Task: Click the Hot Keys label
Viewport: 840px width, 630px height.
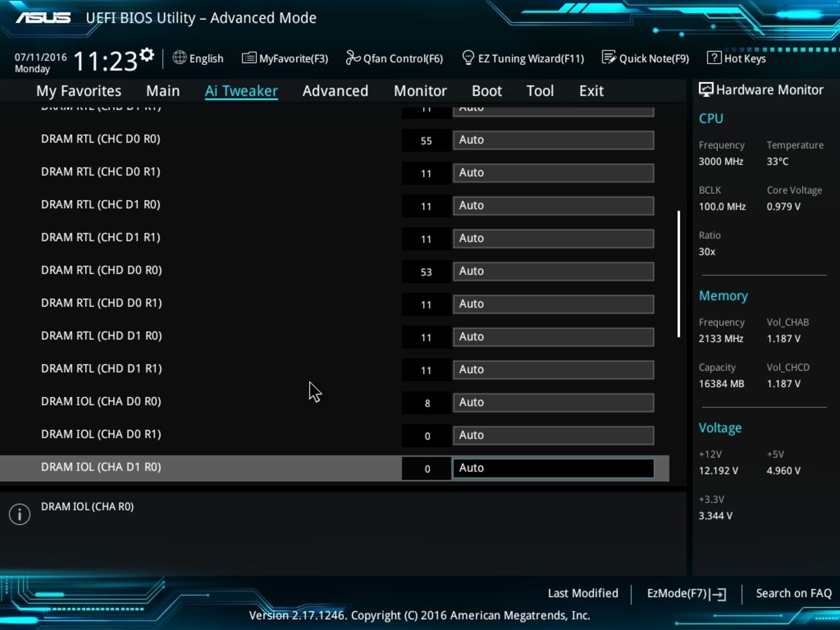Action: [745, 59]
